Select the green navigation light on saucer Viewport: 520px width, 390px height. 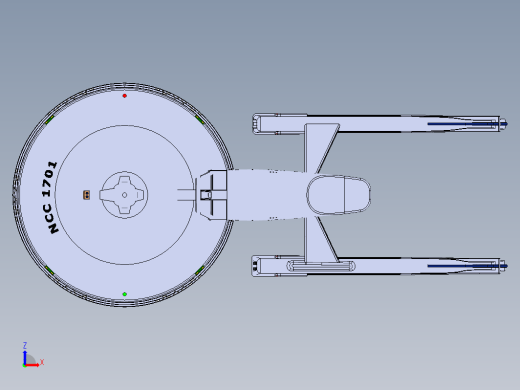pyautogui.click(x=125, y=294)
